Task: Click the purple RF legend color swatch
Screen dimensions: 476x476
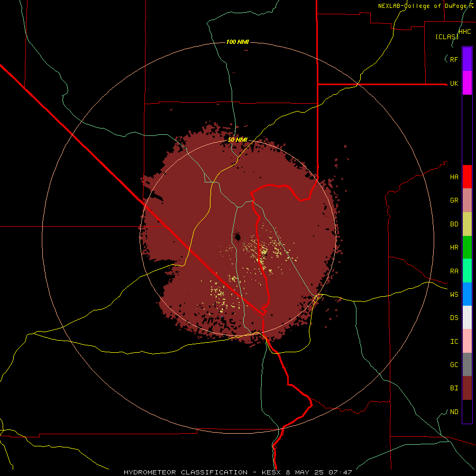Action: click(467, 59)
